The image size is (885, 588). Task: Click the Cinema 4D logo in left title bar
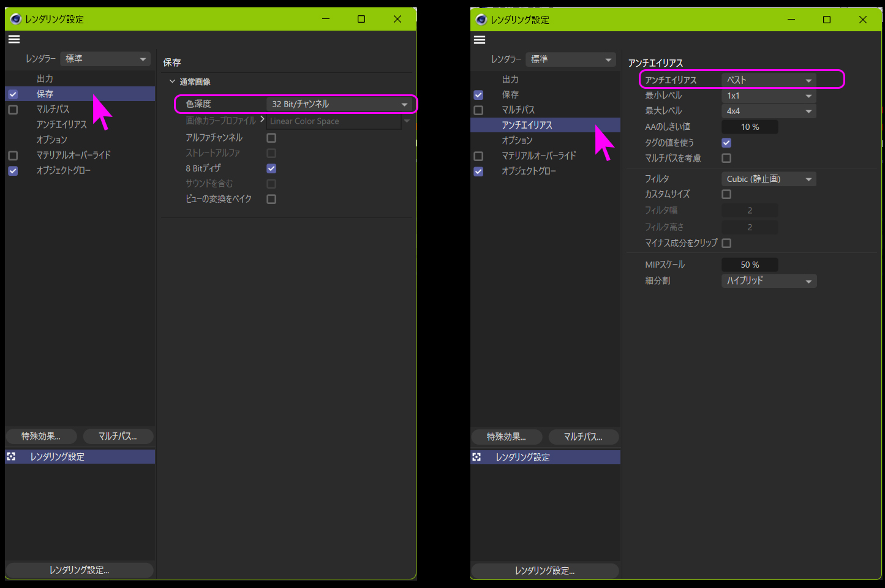15,19
